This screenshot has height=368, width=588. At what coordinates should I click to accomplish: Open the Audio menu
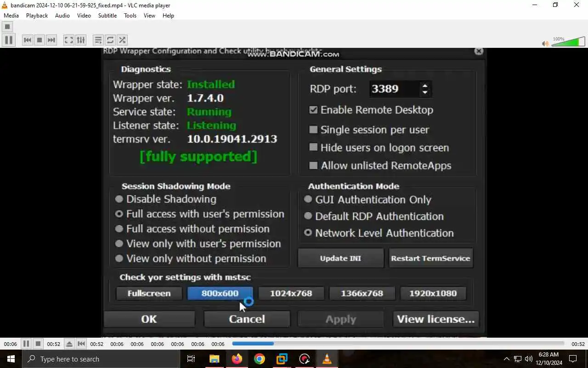[x=62, y=15]
